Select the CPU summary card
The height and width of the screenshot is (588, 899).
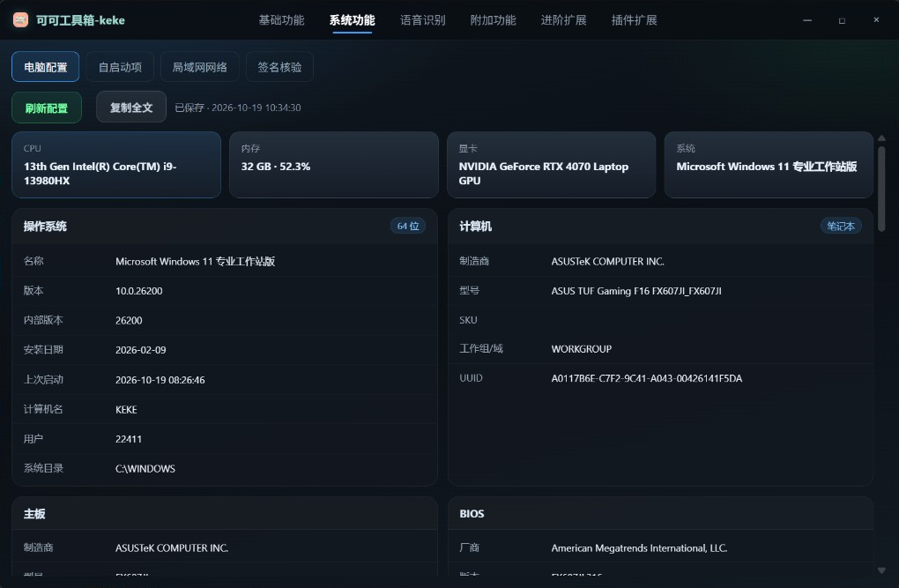(x=116, y=165)
